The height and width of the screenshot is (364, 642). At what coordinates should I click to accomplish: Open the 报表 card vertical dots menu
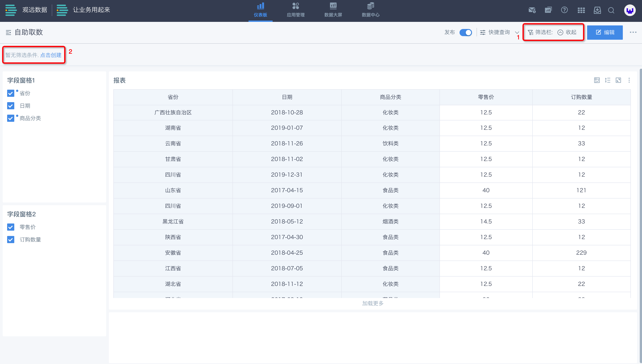629,80
